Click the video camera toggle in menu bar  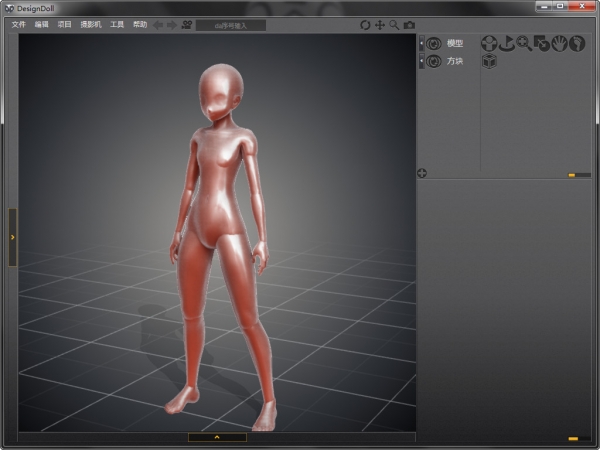point(186,24)
